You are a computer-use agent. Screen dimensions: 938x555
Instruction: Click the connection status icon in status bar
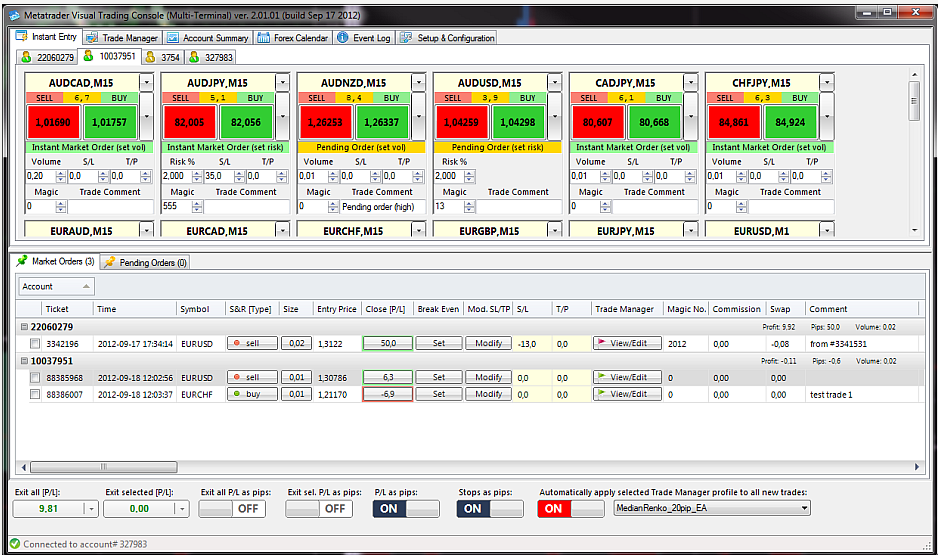(15, 544)
